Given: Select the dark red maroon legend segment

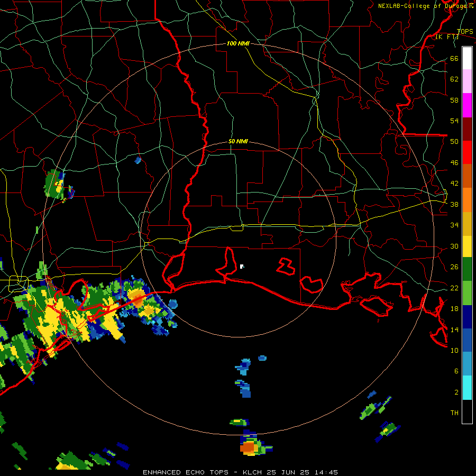Looking at the screenshot, I should click(467, 129).
